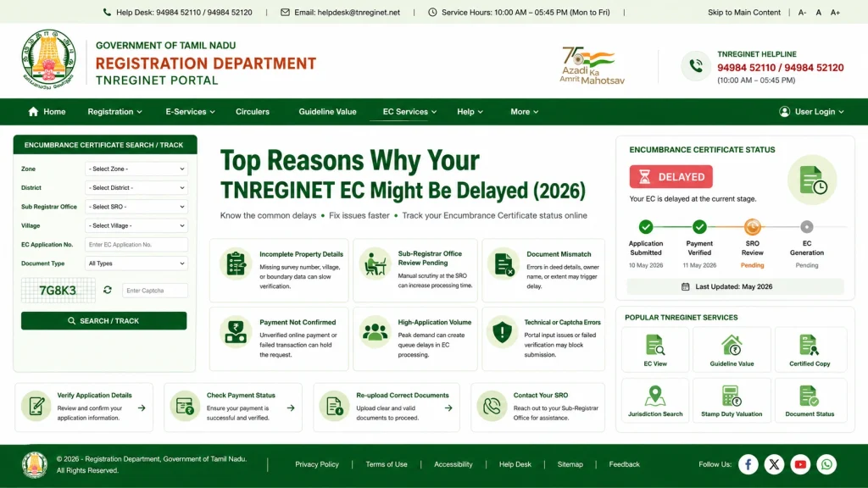
Task: Open the Guideline Value nav item
Action: pos(327,112)
